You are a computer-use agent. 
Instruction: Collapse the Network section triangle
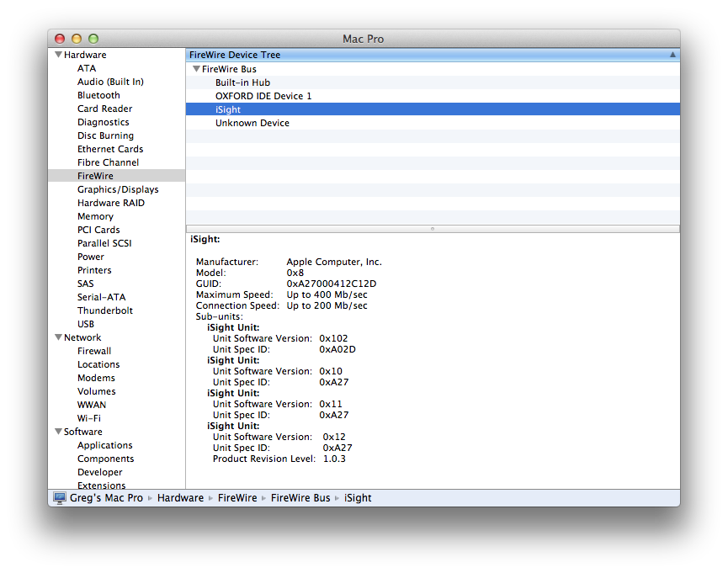point(59,337)
